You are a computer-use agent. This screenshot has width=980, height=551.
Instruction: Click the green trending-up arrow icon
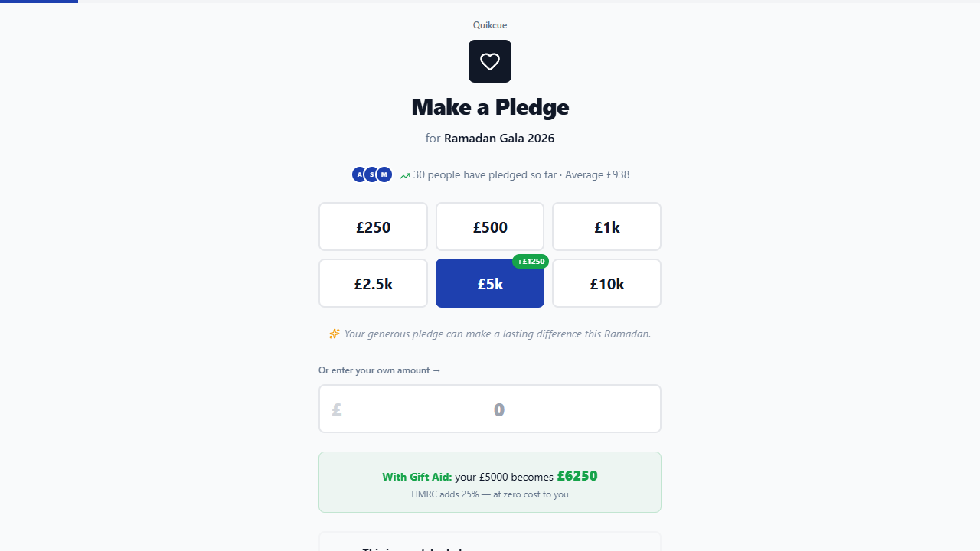point(405,175)
